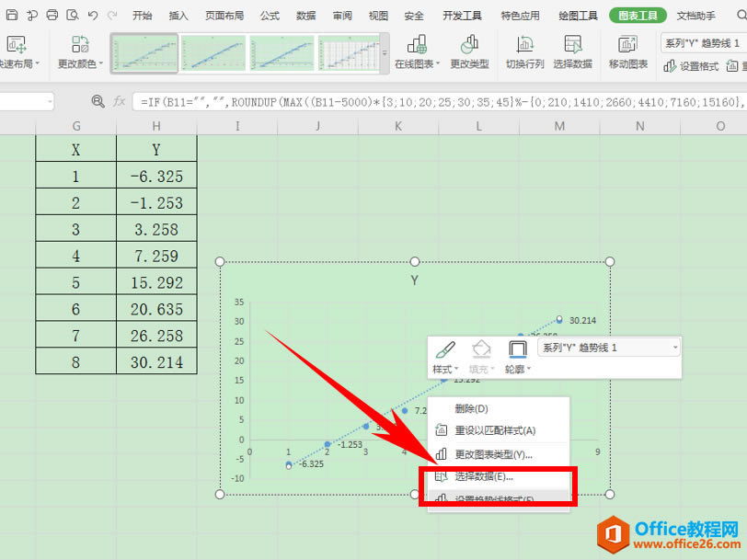
Task: Switch to the 图表工具 tab
Action: coord(638,16)
